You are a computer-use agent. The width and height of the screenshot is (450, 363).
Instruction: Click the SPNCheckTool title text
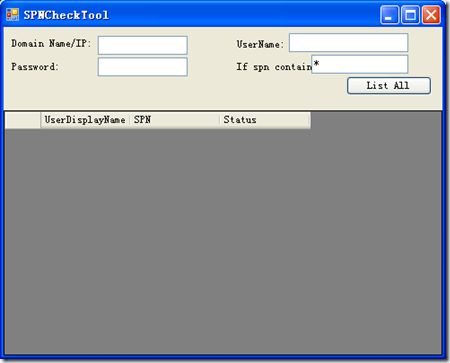pos(66,15)
